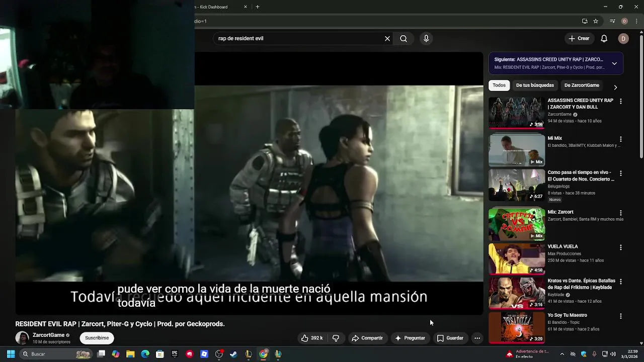Viewport: 644px width, 362px height.
Task: Click the taskbar Buscar search box
Action: pyautogui.click(x=56, y=354)
